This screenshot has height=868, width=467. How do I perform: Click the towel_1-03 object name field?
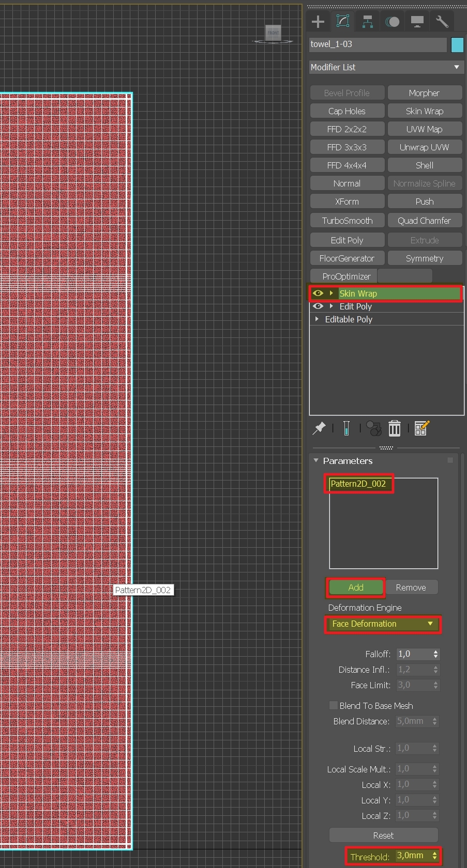[x=378, y=44]
